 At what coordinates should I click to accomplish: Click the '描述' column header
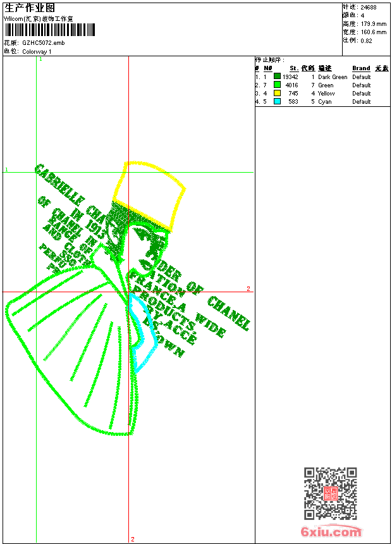[x=325, y=68]
